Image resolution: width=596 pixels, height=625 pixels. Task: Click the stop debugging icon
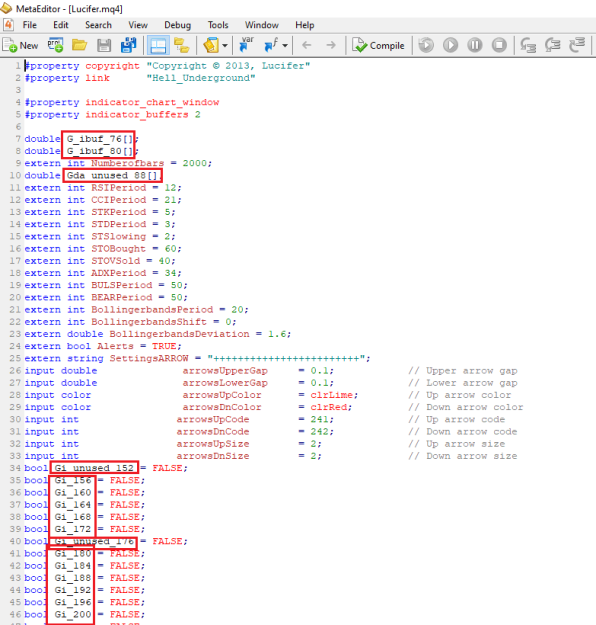[499, 45]
